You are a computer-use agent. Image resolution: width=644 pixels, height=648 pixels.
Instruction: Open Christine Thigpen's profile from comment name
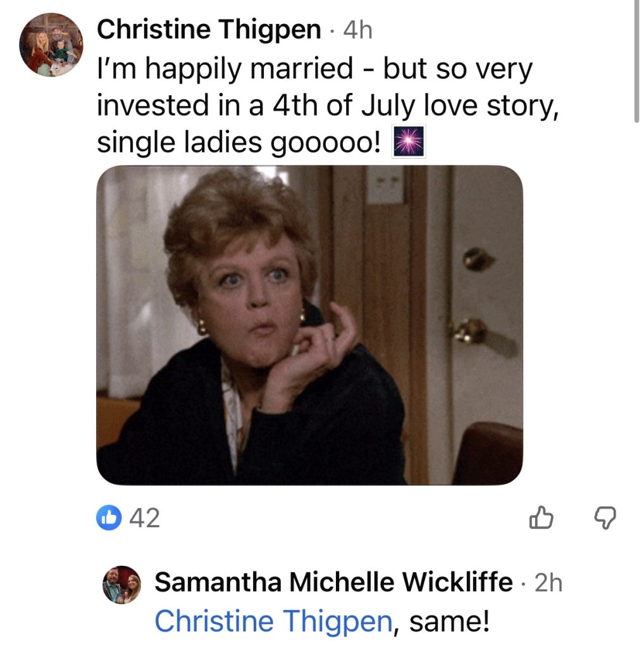pos(209,30)
